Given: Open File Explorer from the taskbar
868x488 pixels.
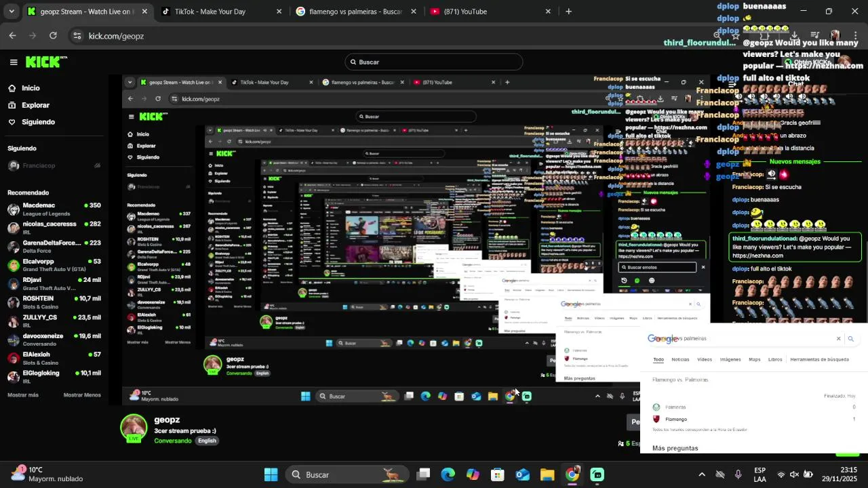Looking at the screenshot, I should (x=547, y=474).
